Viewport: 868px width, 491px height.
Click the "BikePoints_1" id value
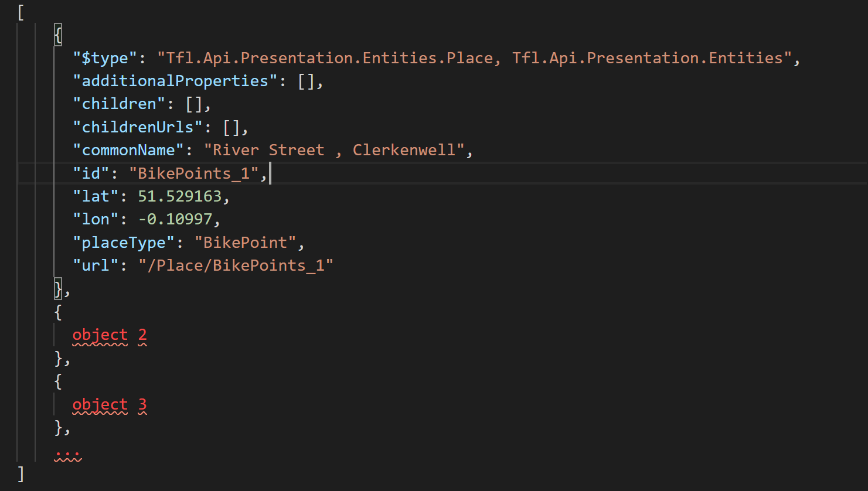coord(194,173)
